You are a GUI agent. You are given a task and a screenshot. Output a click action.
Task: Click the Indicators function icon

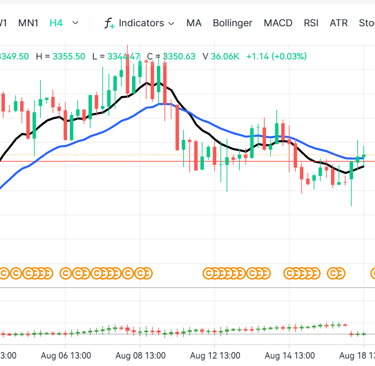109,23
